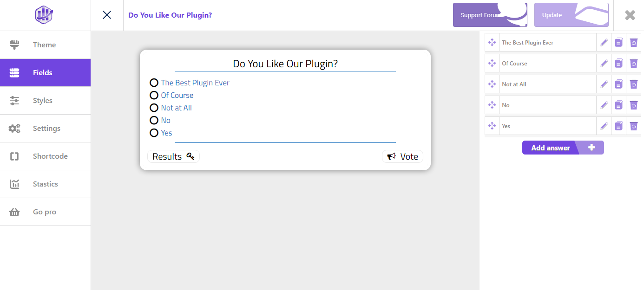Switch to the Styles section

coord(45,101)
